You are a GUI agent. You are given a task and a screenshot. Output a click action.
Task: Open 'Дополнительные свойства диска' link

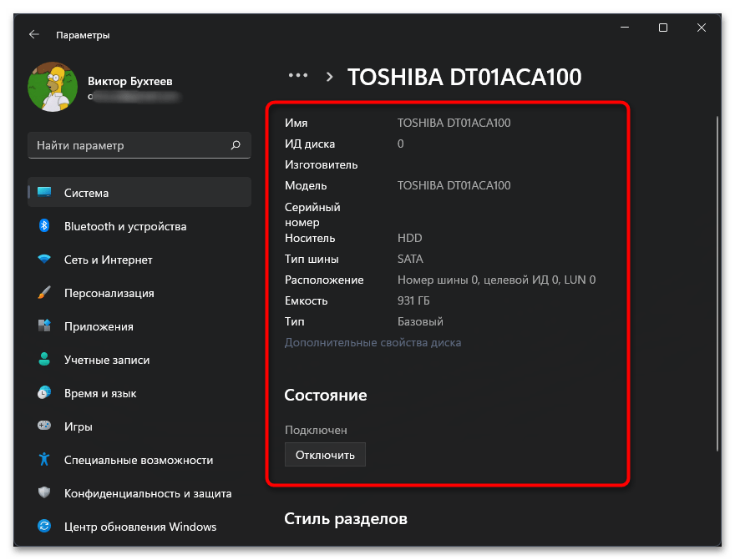[x=373, y=342]
